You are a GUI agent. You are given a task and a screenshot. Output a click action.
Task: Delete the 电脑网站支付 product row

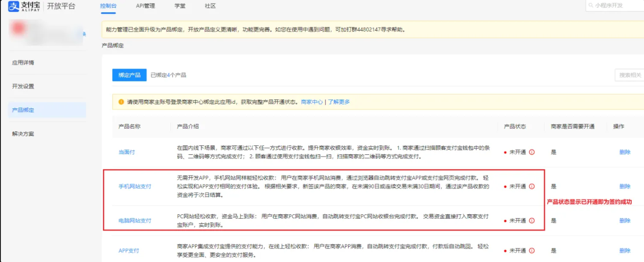(x=625, y=221)
